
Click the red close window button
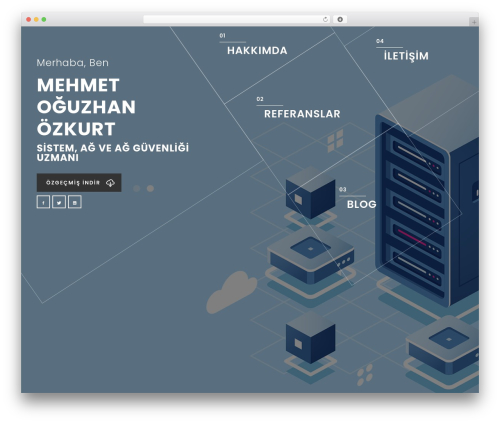coord(29,20)
